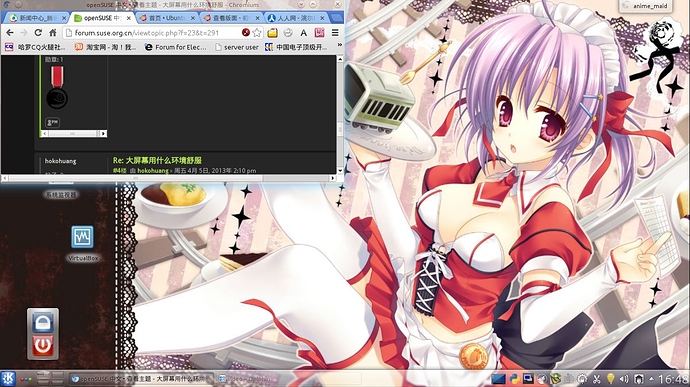The height and width of the screenshot is (387, 690).
Task: Open the Re: 大屏幕用什么环境舒服 post title
Action: click(157, 160)
